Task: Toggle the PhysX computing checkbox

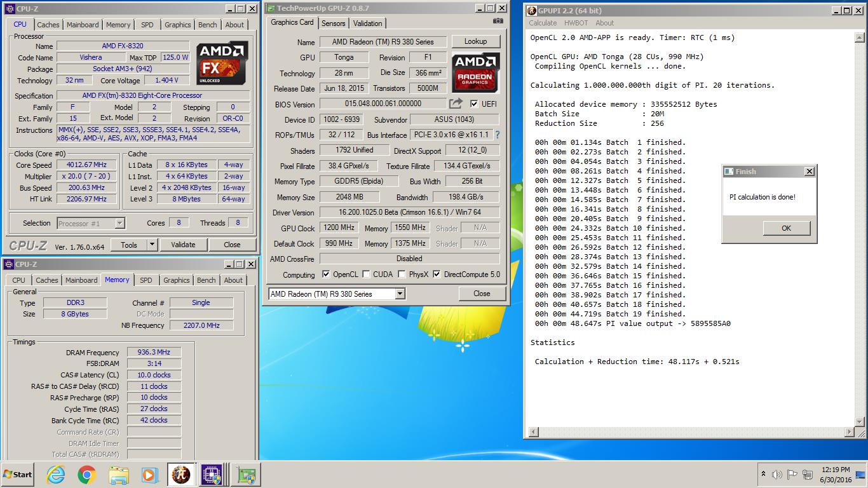Action: (x=402, y=274)
